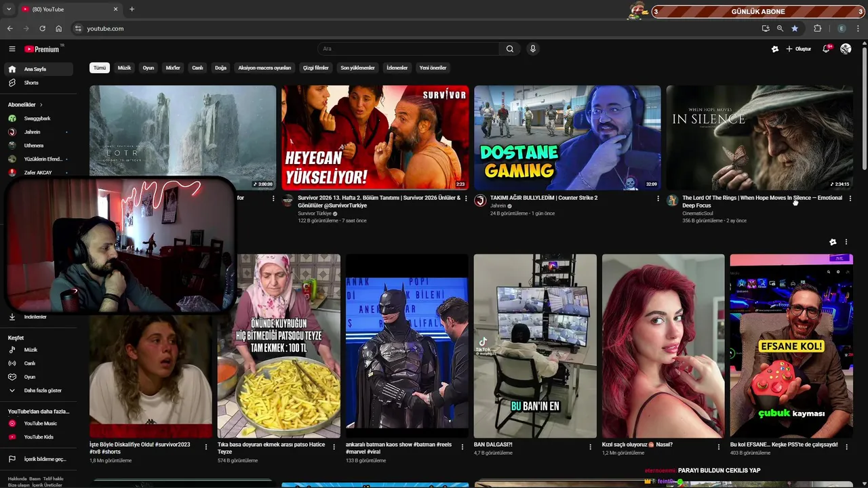Select the Yeni öneriler chip
The height and width of the screenshot is (488, 868).
433,68
